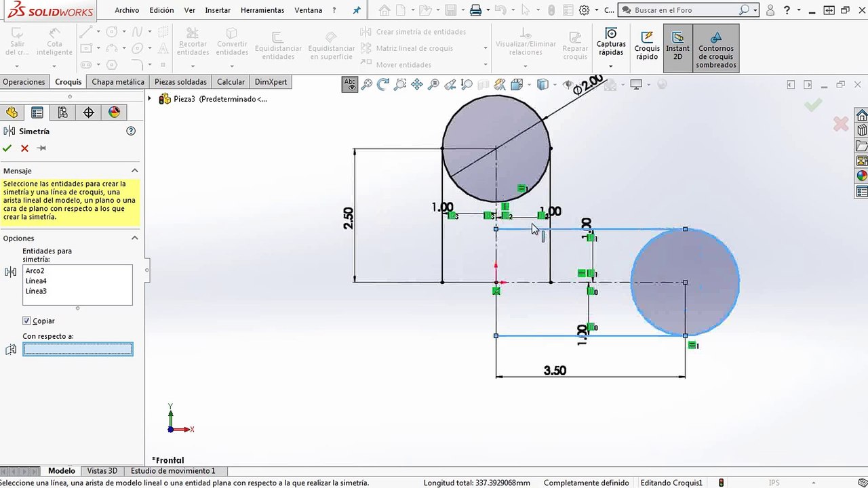Toggle Contornos de croquis sombreados

[x=716, y=49]
